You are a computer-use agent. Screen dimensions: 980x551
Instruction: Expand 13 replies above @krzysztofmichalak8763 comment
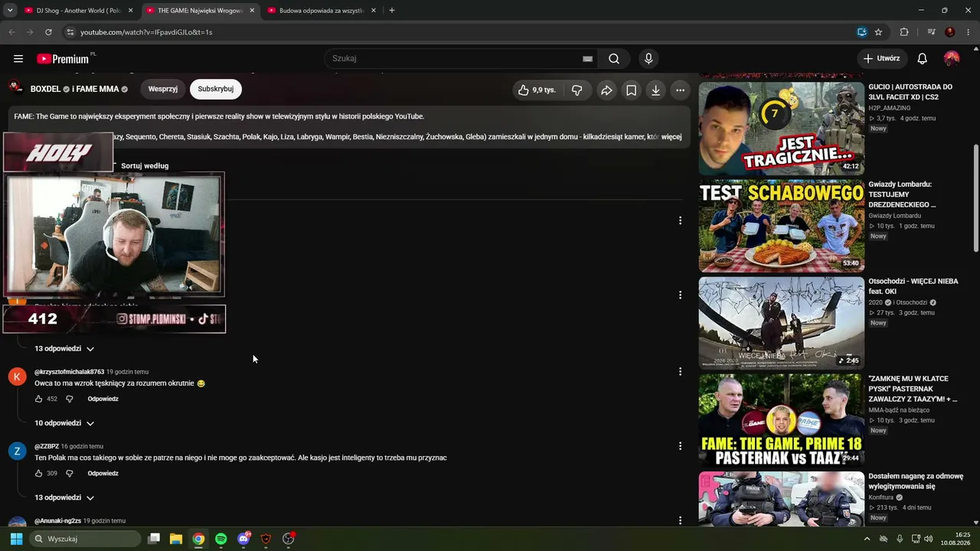tap(64, 349)
